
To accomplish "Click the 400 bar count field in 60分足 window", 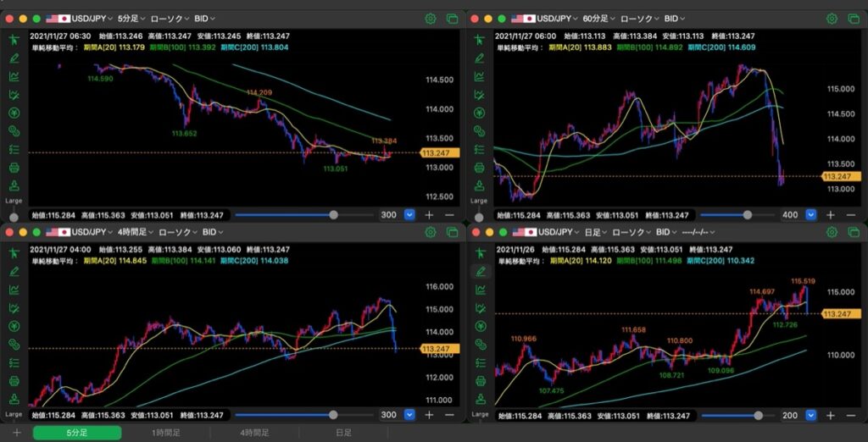I will 791,214.
